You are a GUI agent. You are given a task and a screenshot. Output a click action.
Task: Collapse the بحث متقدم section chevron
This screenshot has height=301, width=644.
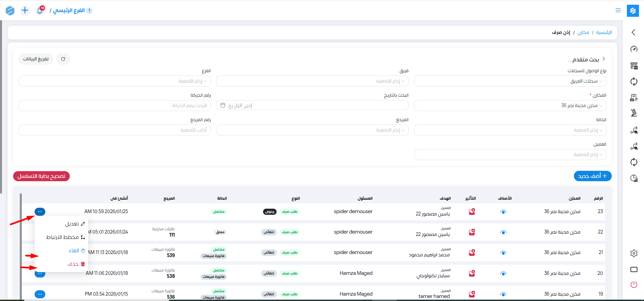[x=603, y=59]
